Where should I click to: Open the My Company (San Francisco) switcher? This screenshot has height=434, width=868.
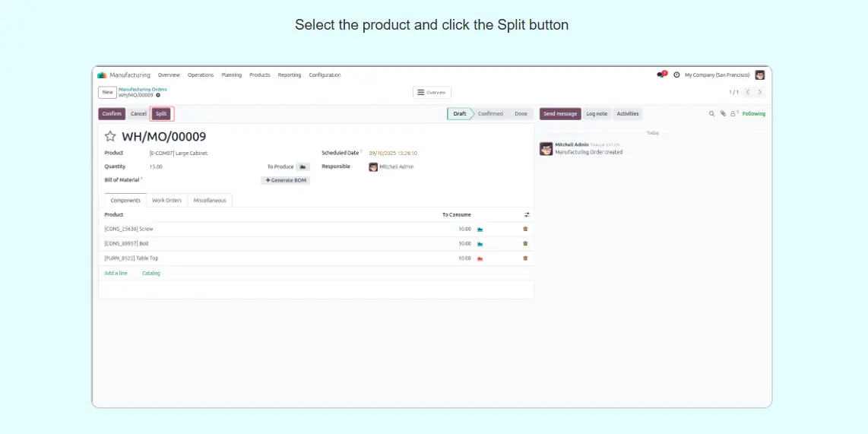tap(717, 75)
